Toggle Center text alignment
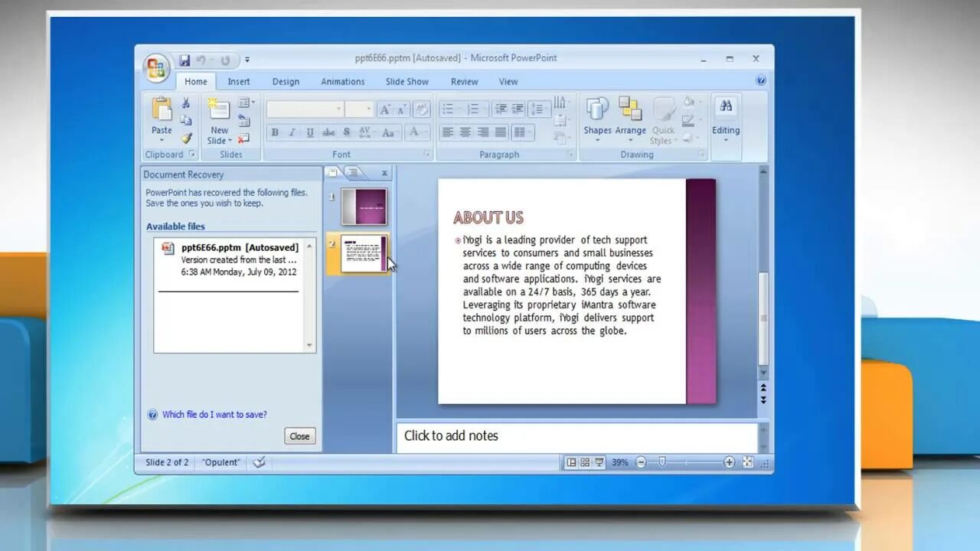The height and width of the screenshot is (551, 980). 465,132
